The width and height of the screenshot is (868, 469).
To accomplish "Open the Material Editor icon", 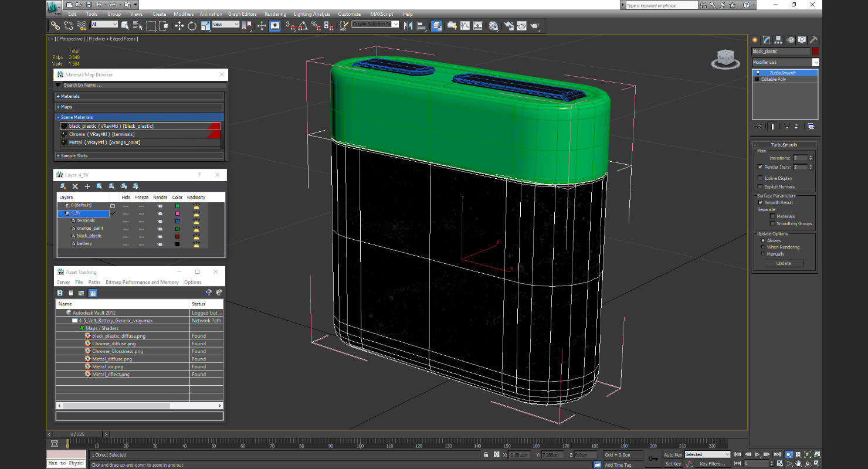I will (x=494, y=25).
